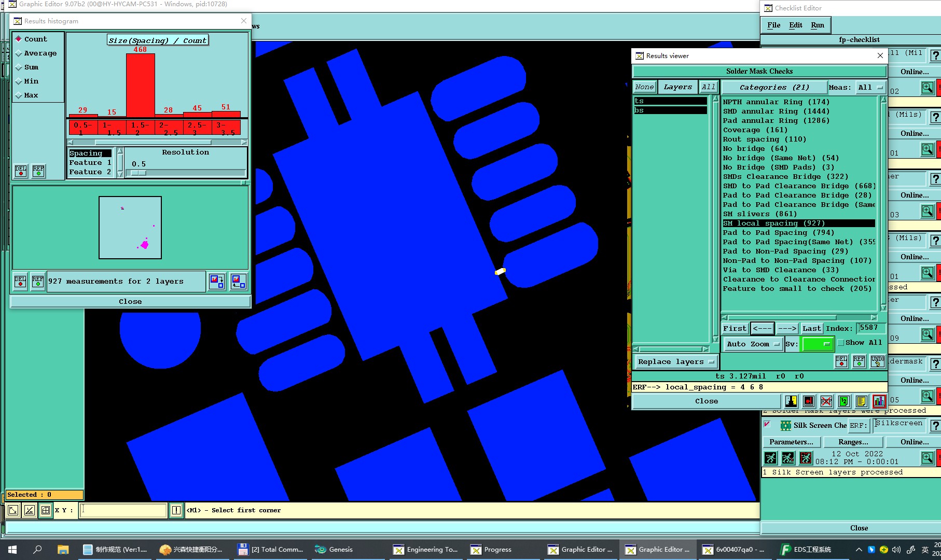Image resolution: width=941 pixels, height=560 pixels.
Task: Select Layers tab in Results viewer
Action: pos(677,87)
